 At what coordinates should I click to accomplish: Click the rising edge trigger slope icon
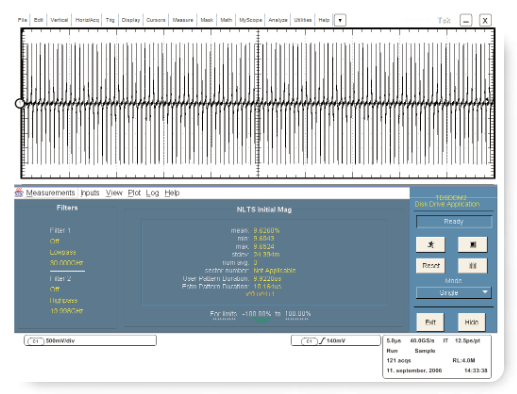(x=322, y=341)
